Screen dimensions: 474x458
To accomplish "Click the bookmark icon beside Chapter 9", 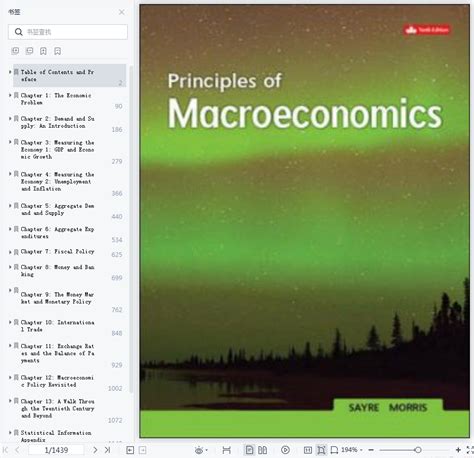I will (16, 290).
